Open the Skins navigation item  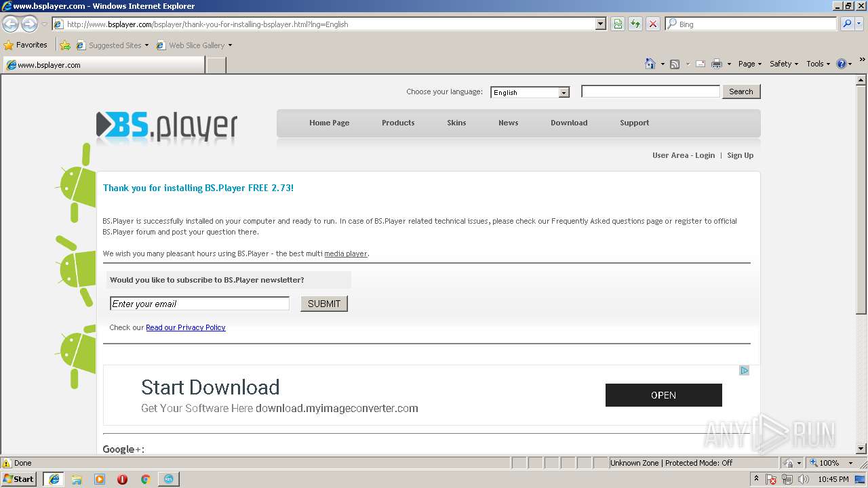(456, 123)
